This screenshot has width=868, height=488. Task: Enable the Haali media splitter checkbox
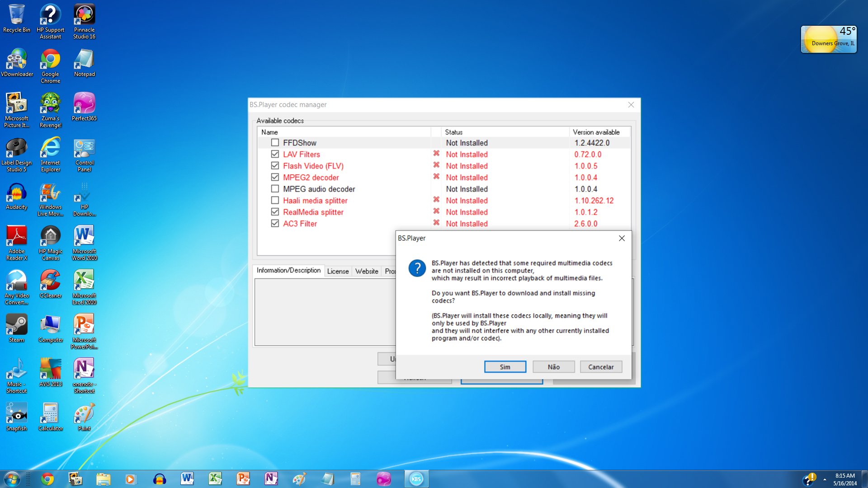[x=275, y=200]
